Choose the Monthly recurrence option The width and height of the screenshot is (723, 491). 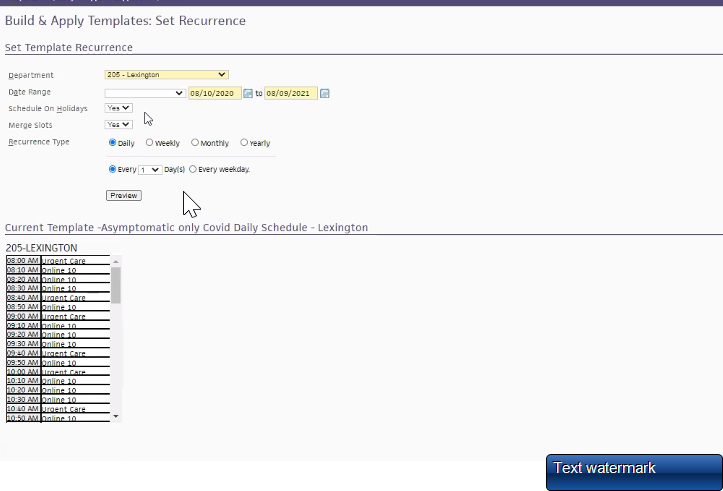195,143
